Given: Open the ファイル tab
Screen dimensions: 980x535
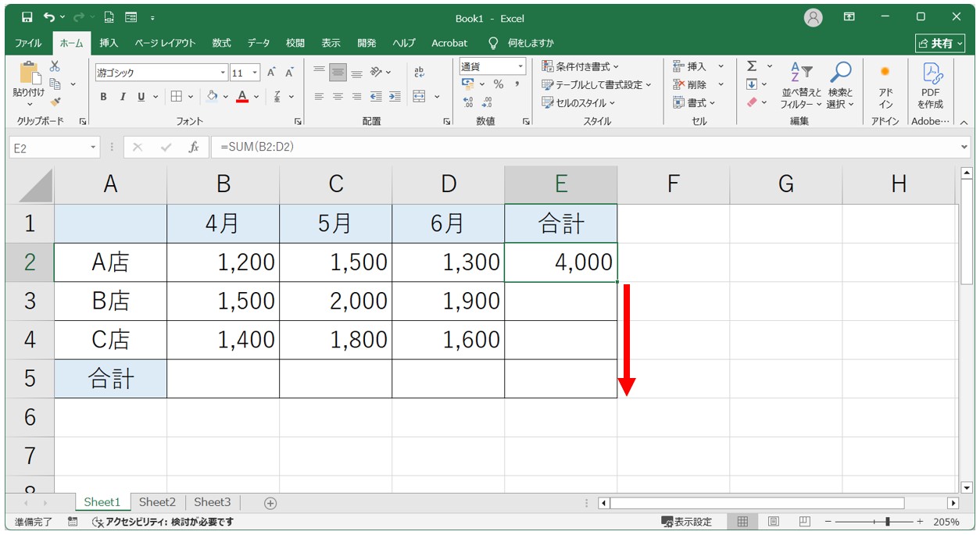Looking at the screenshot, I should 29,43.
